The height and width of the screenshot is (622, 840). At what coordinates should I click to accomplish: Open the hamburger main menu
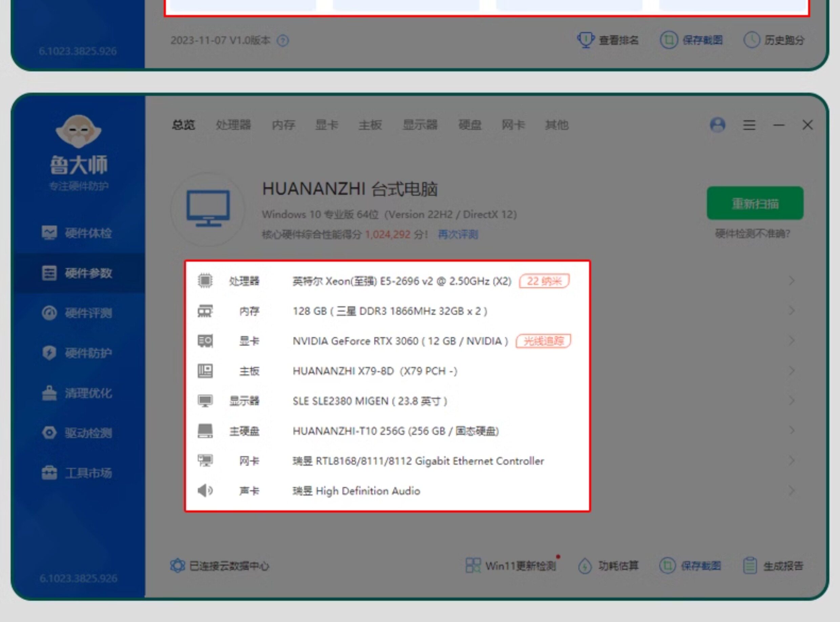(x=749, y=125)
